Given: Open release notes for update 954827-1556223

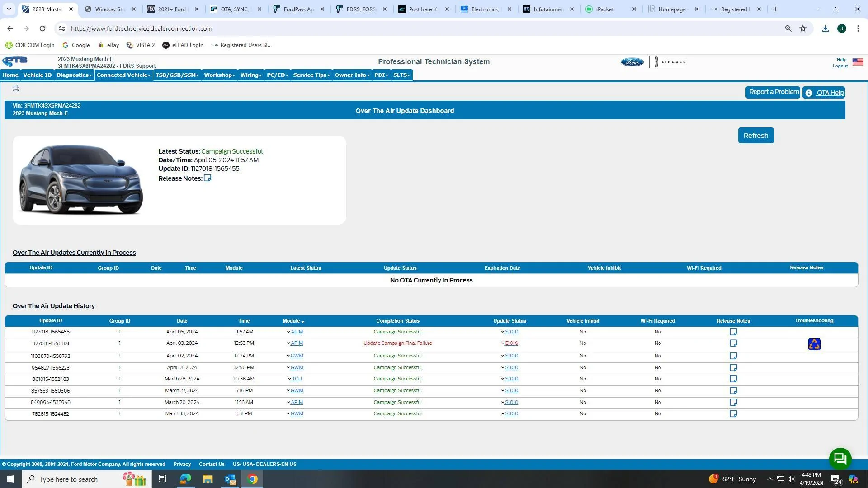Looking at the screenshot, I should [733, 367].
